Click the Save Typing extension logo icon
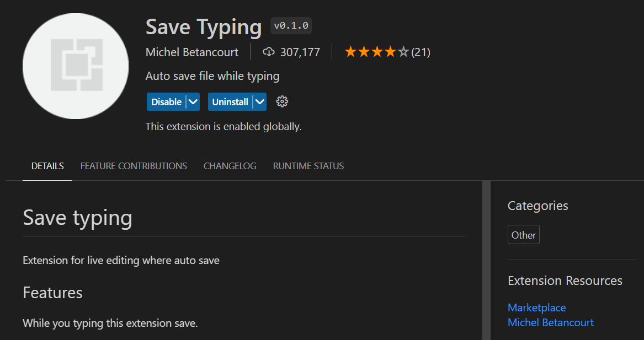 76,66
